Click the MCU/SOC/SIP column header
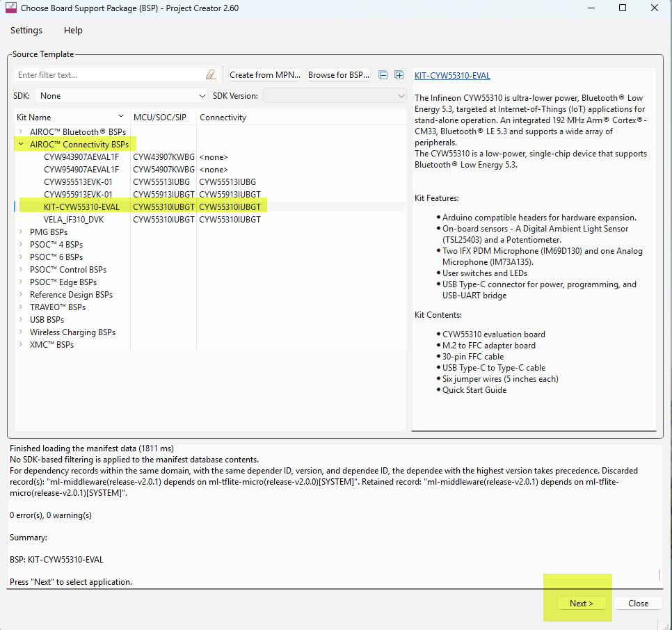 click(163, 118)
